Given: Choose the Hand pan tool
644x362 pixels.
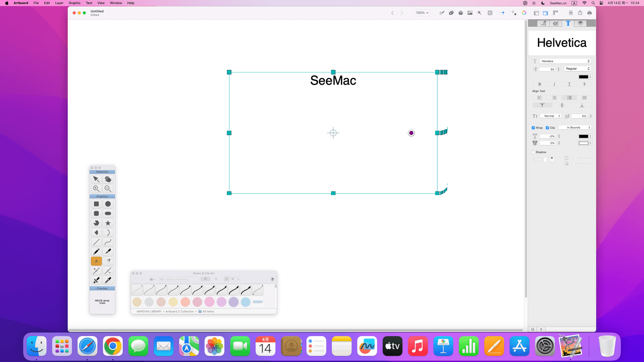Looking at the screenshot, I should click(x=108, y=179).
